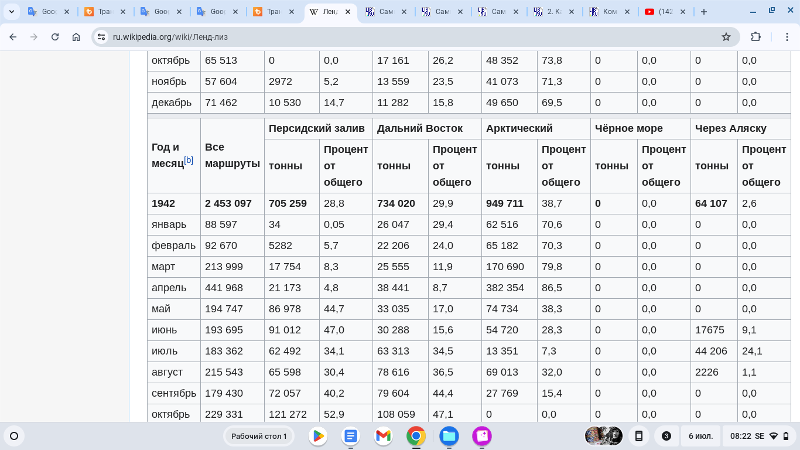This screenshot has width=800, height=450.
Task: Reload the current Wikipedia page
Action: 55,36
